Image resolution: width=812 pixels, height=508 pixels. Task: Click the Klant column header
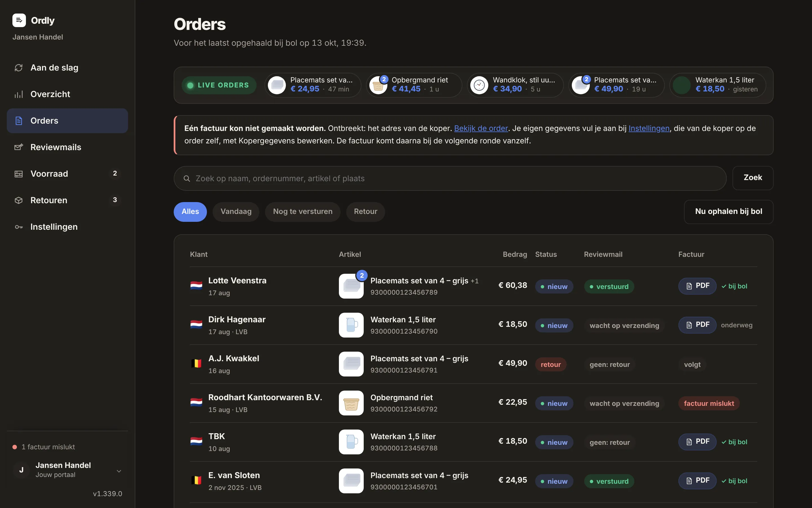(x=199, y=254)
